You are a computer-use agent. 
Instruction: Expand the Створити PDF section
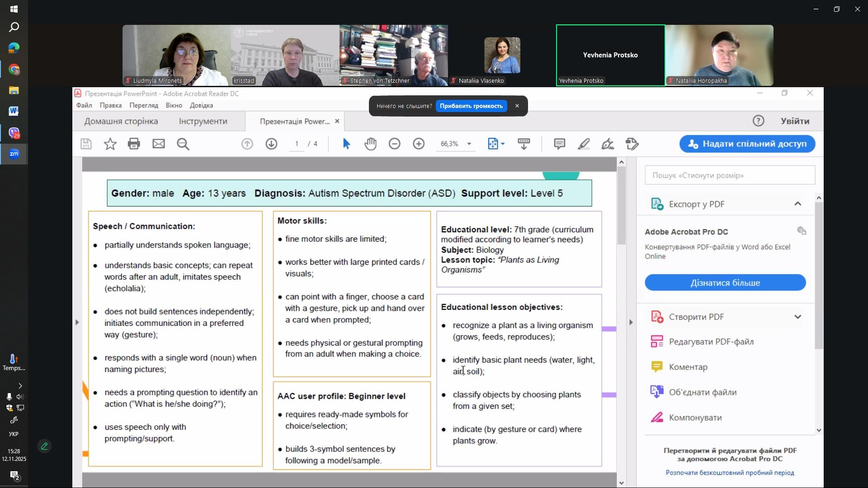797,317
